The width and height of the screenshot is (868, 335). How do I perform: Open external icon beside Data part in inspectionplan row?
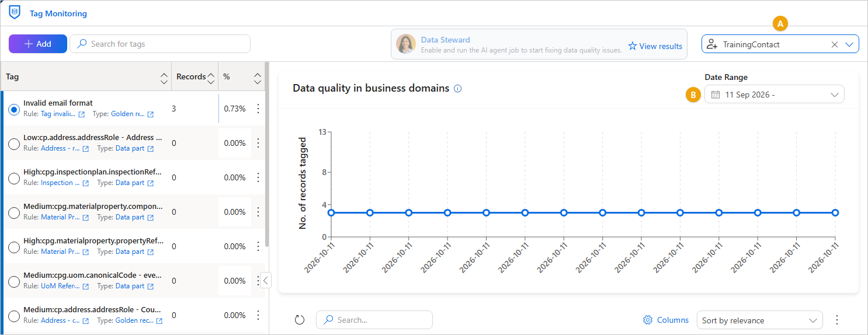click(151, 183)
